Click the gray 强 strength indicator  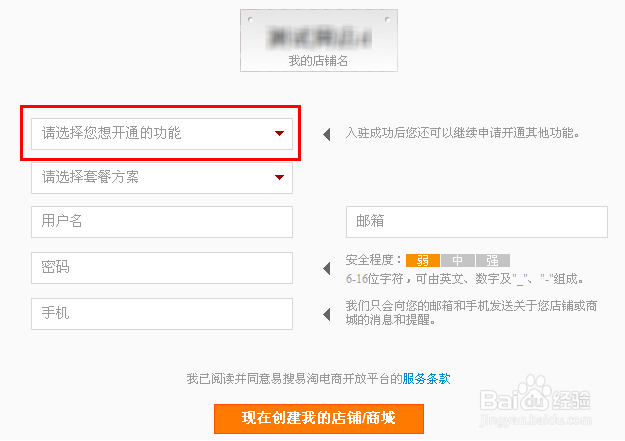tap(492, 260)
